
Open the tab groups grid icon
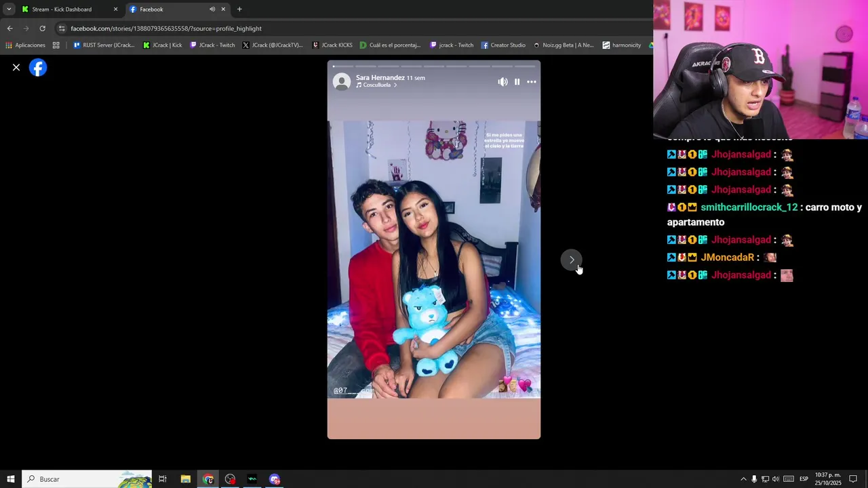(56, 45)
